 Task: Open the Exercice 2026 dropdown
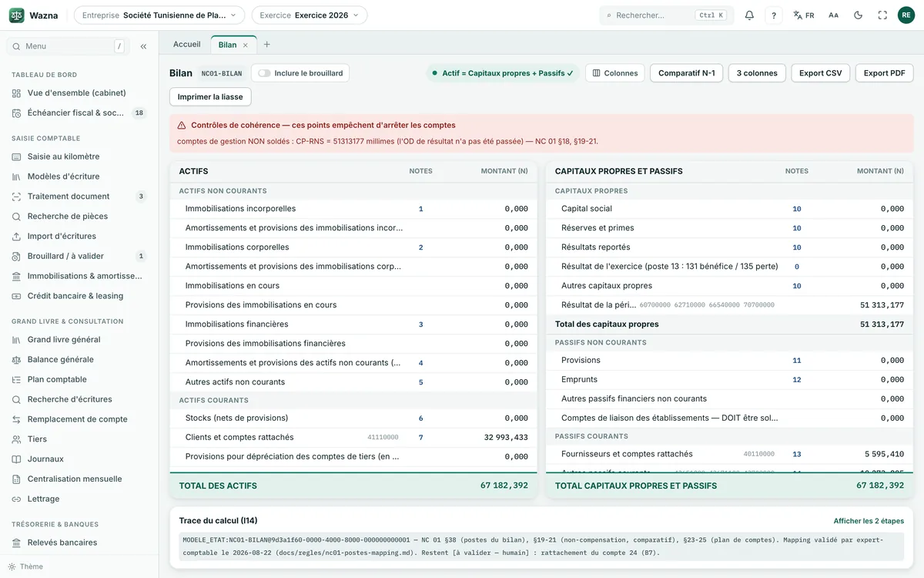pyautogui.click(x=310, y=15)
